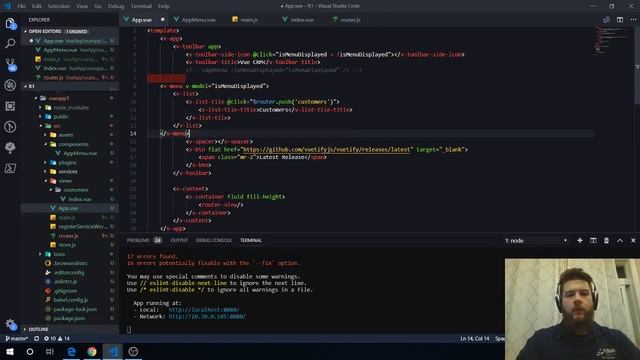Show the DEBUG CONSOLE panel tab
This screenshot has width=640, height=360.
[213, 240]
